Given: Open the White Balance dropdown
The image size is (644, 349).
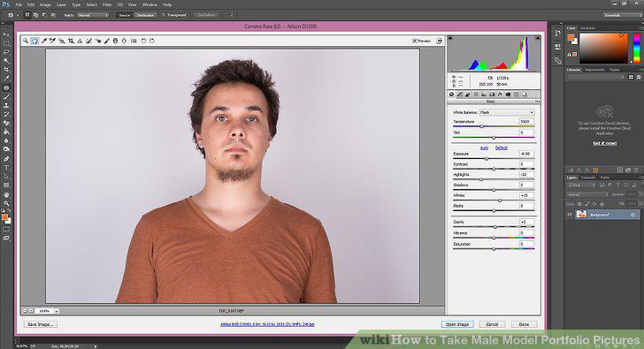Looking at the screenshot, I should click(x=507, y=112).
